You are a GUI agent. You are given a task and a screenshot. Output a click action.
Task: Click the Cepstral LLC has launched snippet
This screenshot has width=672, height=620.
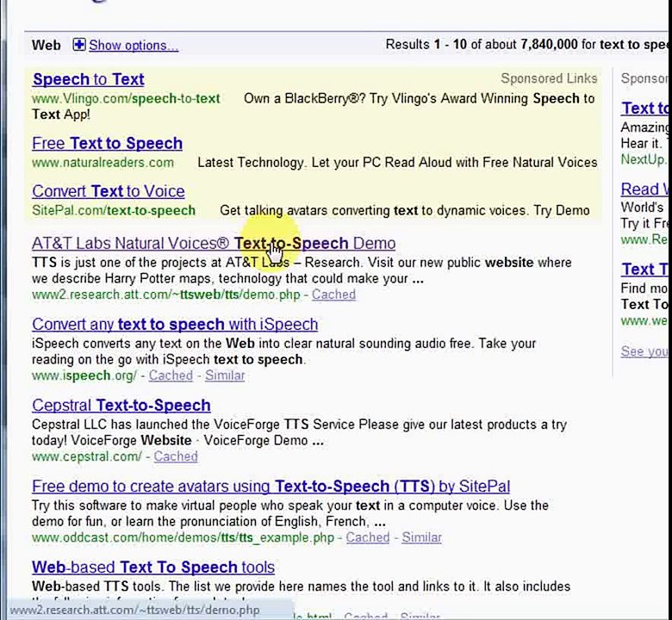pos(299,432)
